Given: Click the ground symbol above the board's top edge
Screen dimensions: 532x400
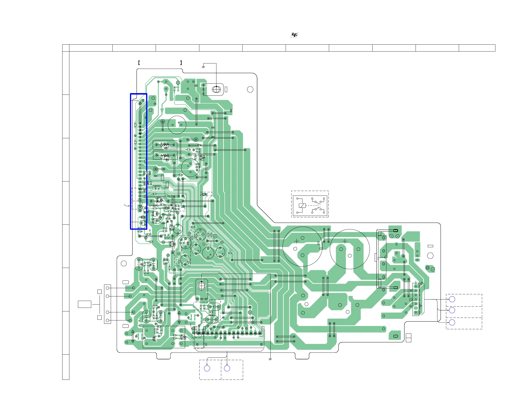Looking at the screenshot, I should [x=203, y=67].
